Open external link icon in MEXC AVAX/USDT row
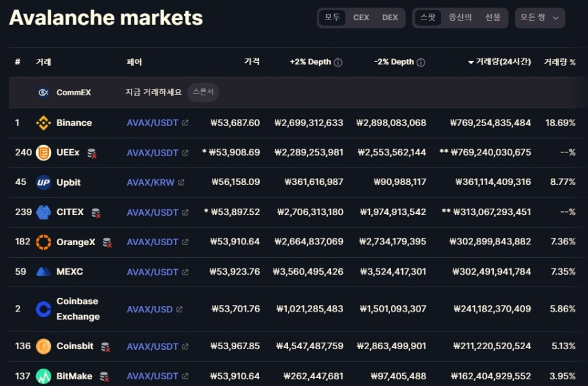Viewport: 588px width, 386px height. (x=185, y=272)
